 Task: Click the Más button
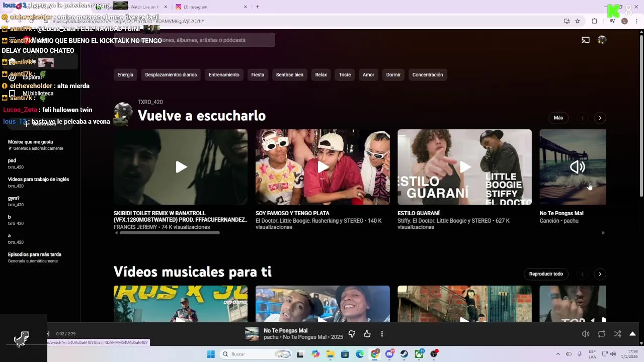pos(558,118)
